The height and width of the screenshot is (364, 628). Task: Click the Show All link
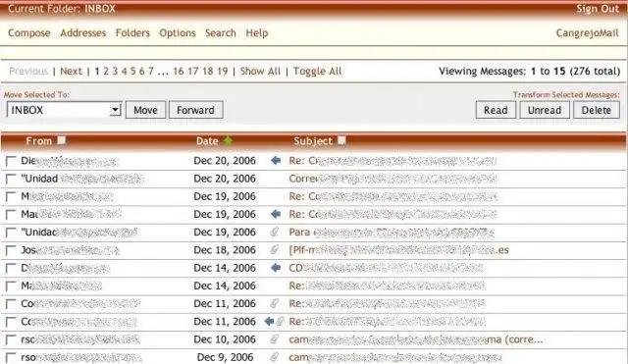[x=260, y=71]
